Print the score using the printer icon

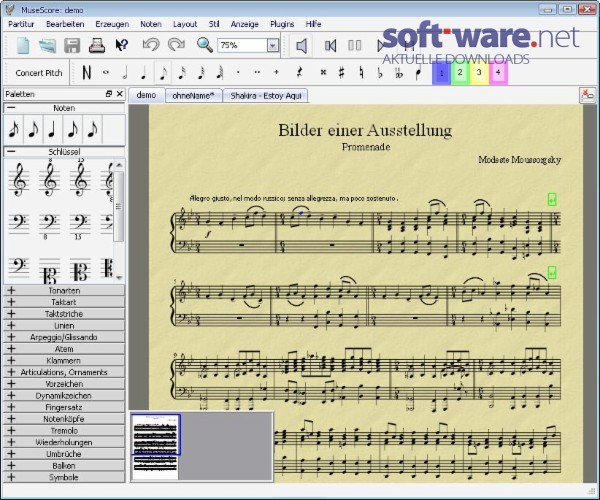pyautogui.click(x=97, y=46)
